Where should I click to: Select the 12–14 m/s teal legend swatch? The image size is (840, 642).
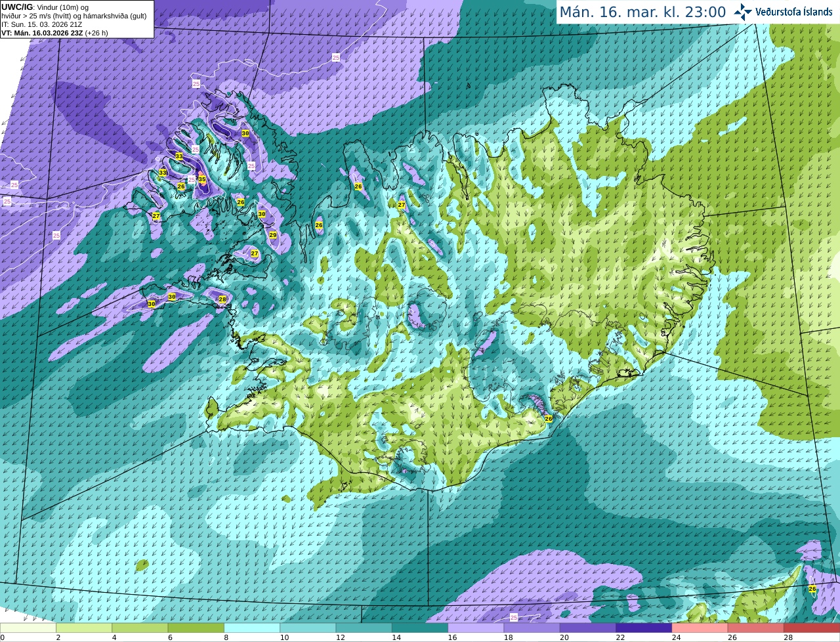(x=364, y=628)
